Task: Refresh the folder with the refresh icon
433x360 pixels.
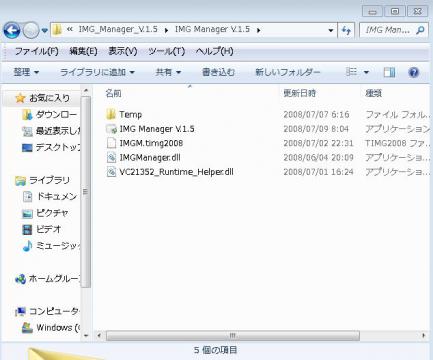Action: pos(346,31)
